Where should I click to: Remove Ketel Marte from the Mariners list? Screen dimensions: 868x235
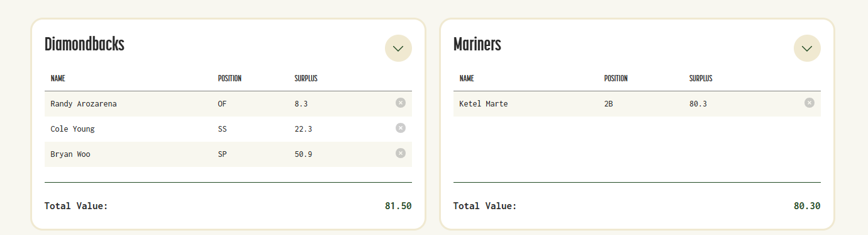coord(810,103)
